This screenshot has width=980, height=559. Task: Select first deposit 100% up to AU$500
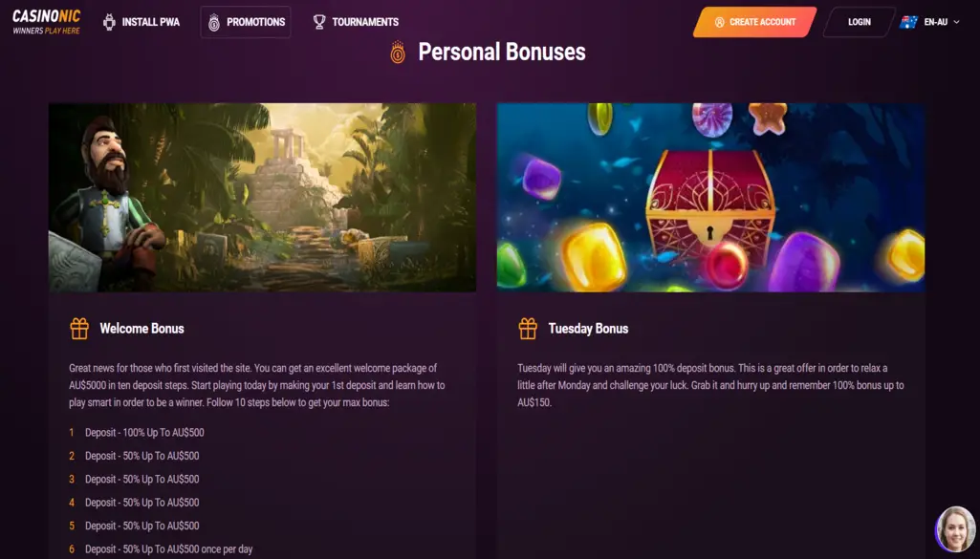point(144,433)
